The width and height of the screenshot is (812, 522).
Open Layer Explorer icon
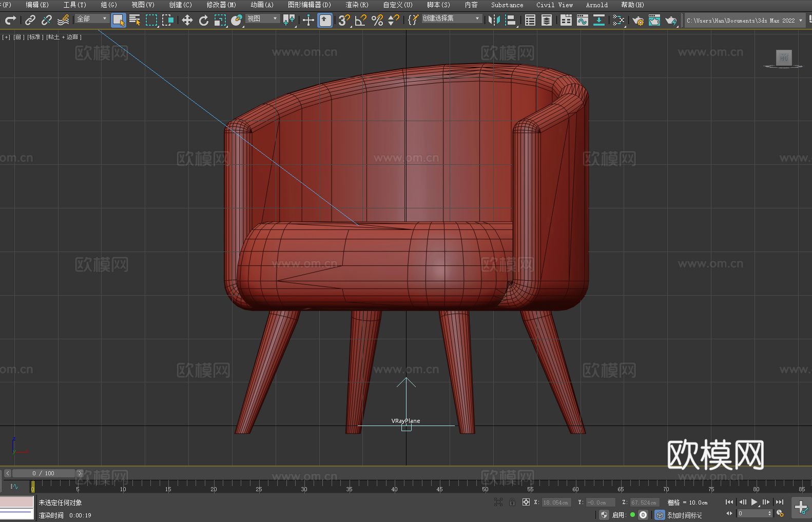point(547,20)
